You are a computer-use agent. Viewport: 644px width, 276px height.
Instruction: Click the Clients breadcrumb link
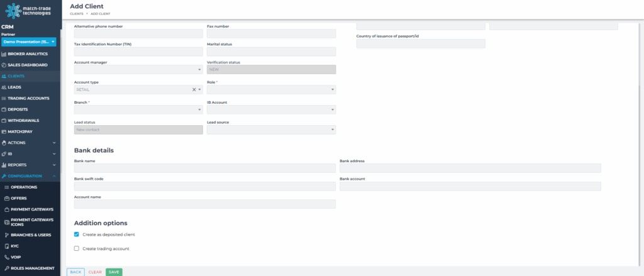77,13
